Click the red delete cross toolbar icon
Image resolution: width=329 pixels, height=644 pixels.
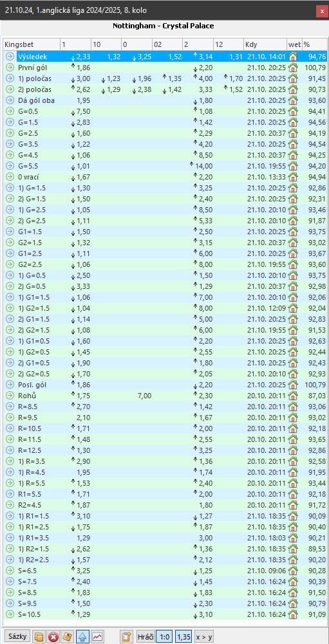(x=53, y=637)
